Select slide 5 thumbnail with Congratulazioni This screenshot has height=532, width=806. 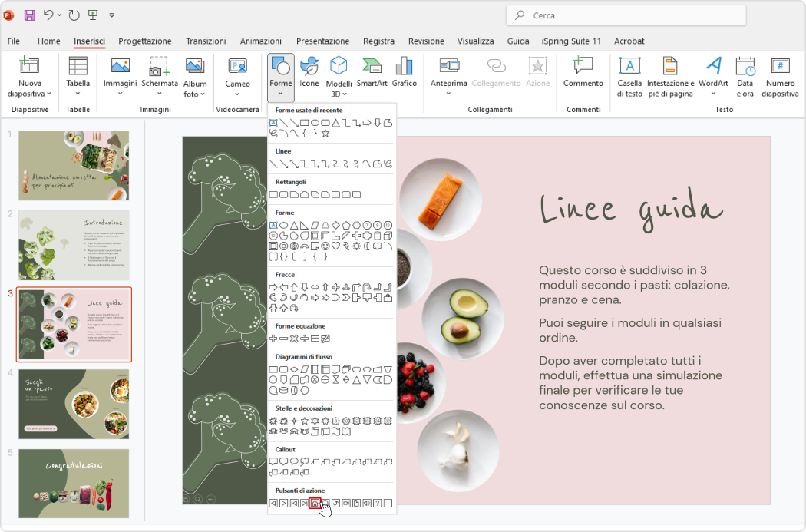coord(73,484)
